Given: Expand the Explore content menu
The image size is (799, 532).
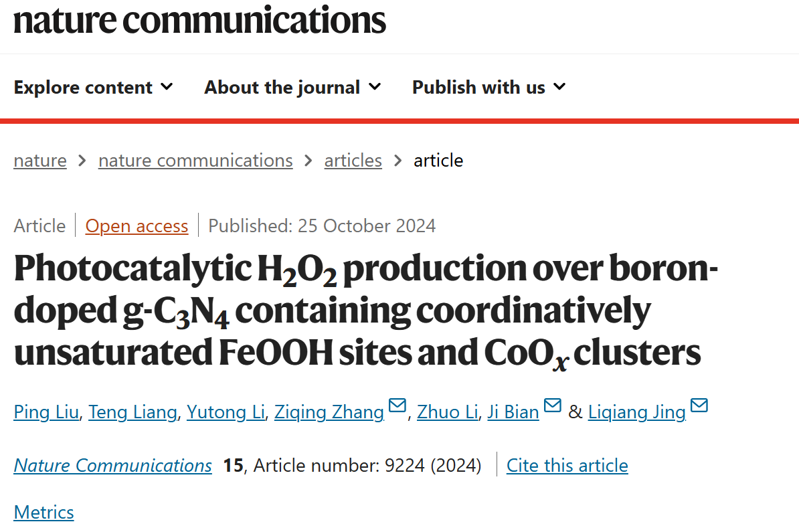Looking at the screenshot, I should [x=93, y=87].
